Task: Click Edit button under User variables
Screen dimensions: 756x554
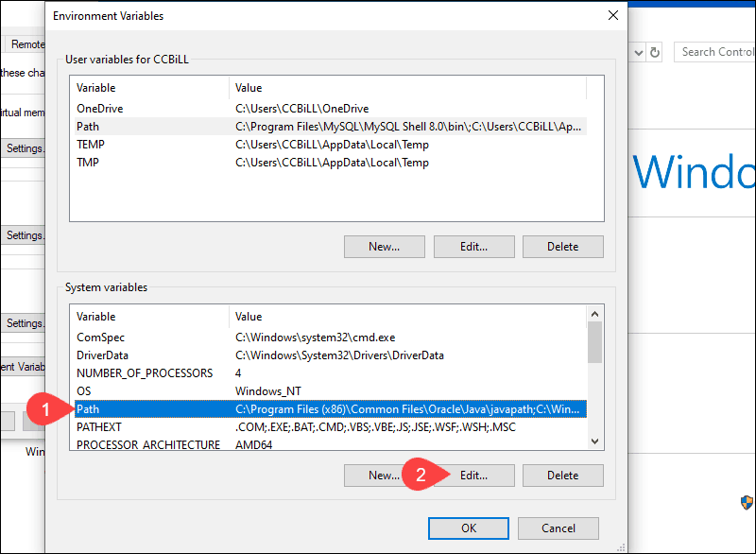Action: (x=474, y=247)
